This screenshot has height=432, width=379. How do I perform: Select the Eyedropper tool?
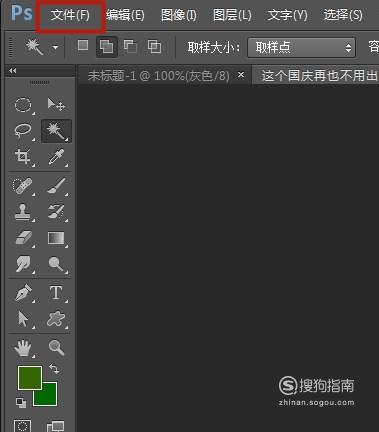point(56,157)
